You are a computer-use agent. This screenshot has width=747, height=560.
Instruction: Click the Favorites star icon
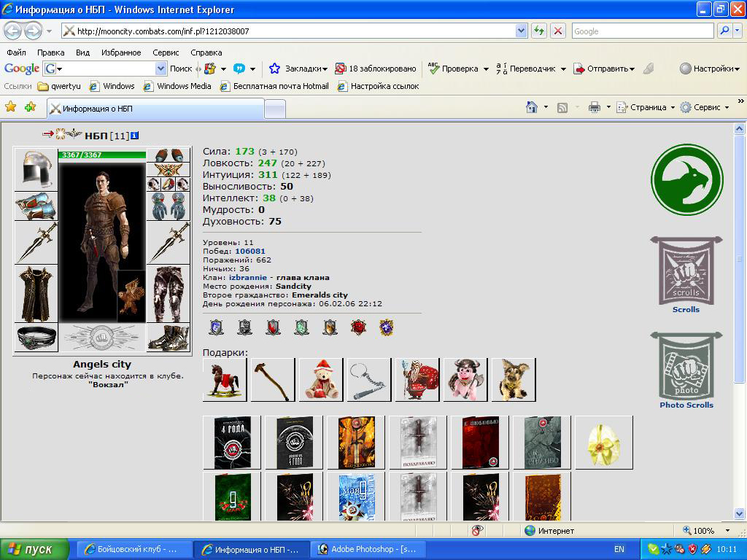tap(11, 107)
